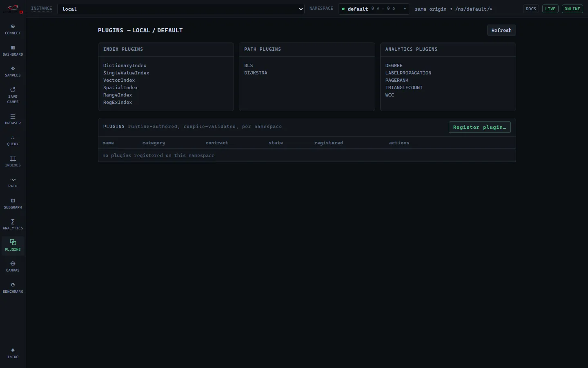Click the same origin path text

[453, 9]
